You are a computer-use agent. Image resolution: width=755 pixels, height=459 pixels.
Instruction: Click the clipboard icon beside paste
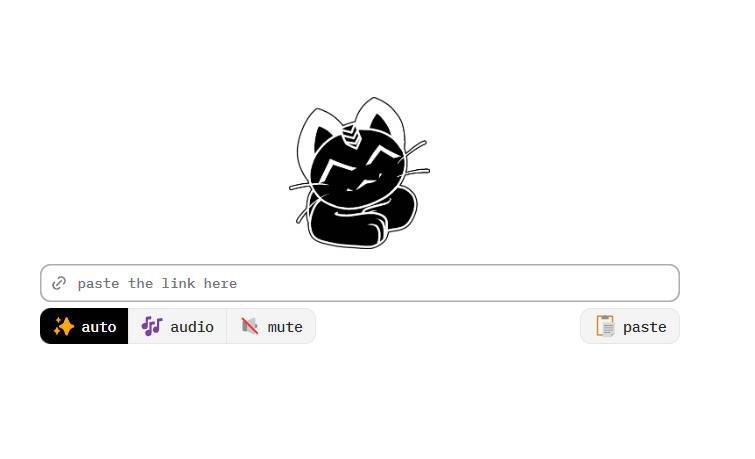coord(605,326)
